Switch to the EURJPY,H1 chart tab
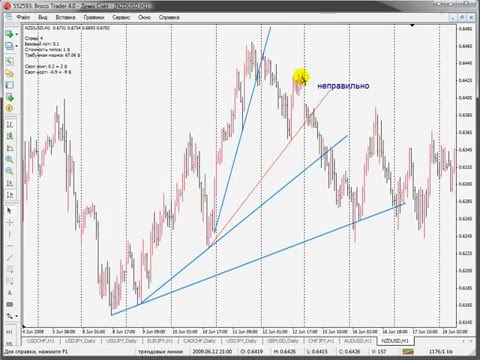Viewport: 480px width, 360px height. point(160,341)
